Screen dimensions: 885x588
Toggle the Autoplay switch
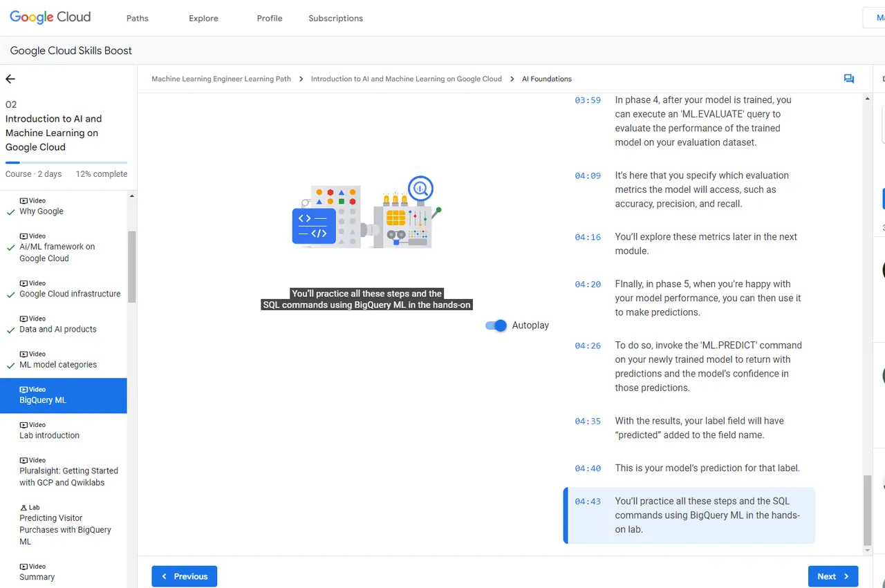(x=496, y=325)
